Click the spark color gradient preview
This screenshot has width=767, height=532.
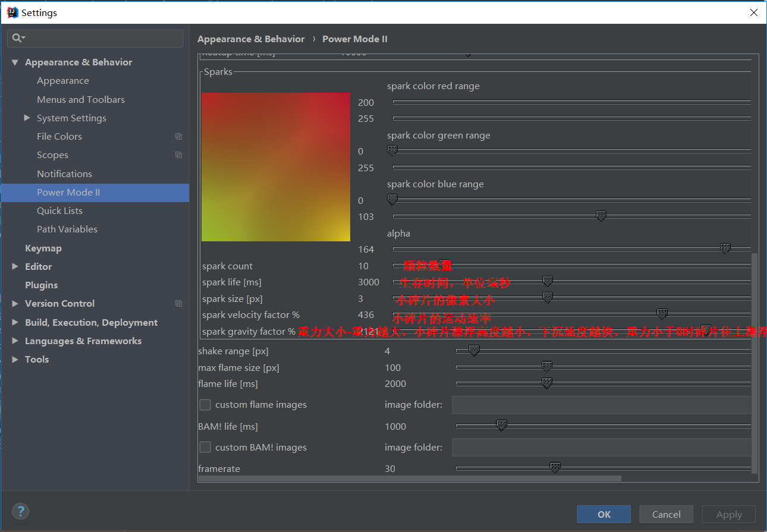pos(275,166)
